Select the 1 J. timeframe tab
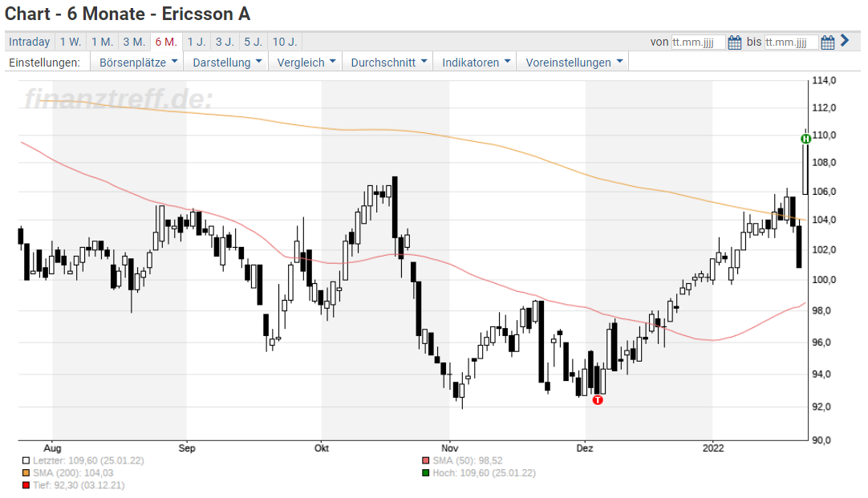This screenshot has width=868, height=498. 196,42
